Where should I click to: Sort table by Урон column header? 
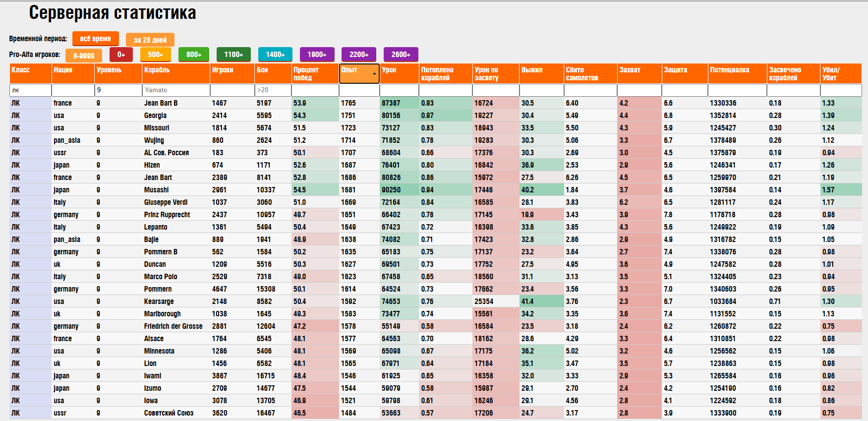[x=399, y=73]
